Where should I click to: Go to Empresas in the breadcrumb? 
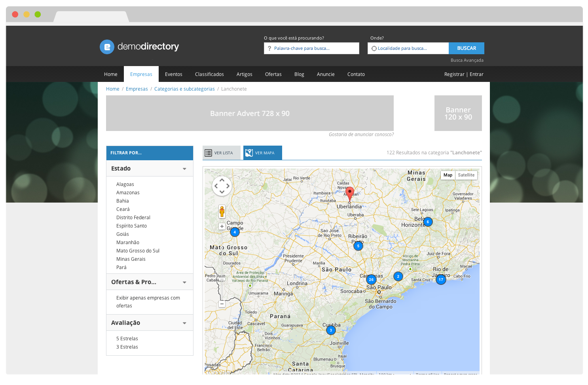click(137, 89)
